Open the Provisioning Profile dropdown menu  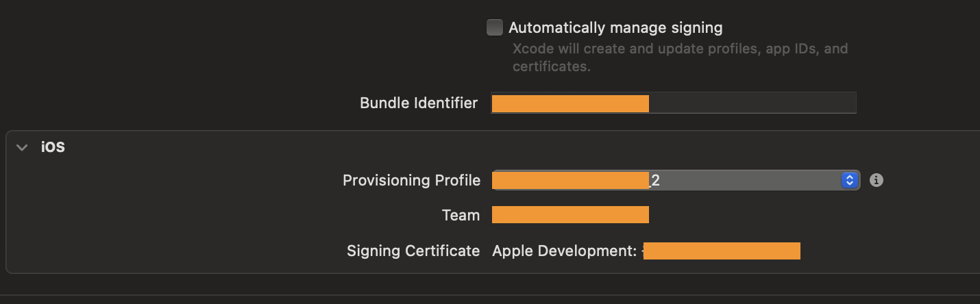pos(747,181)
